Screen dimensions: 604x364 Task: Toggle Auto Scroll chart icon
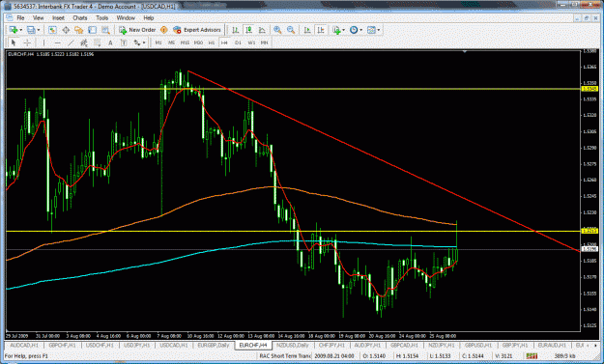[x=307, y=30]
